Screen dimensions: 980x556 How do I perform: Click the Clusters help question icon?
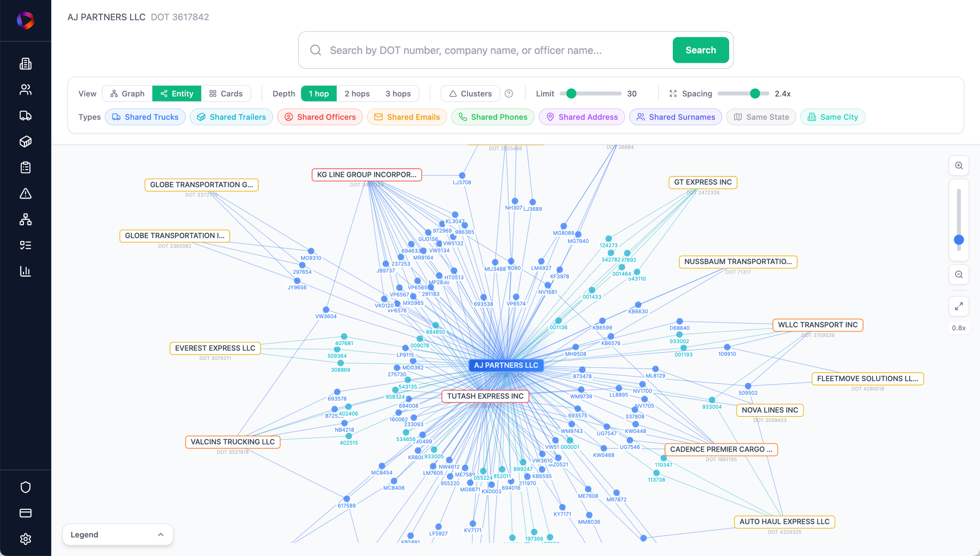coord(509,94)
